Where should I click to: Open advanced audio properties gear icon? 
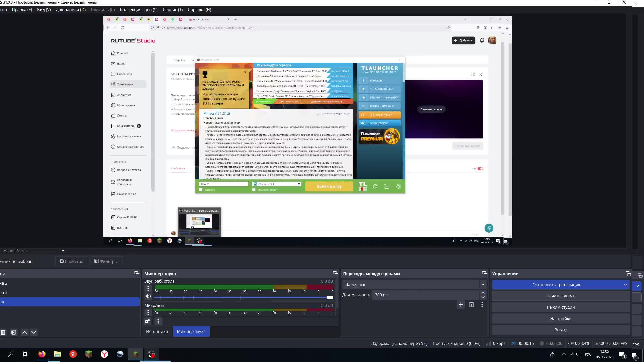tap(147, 321)
